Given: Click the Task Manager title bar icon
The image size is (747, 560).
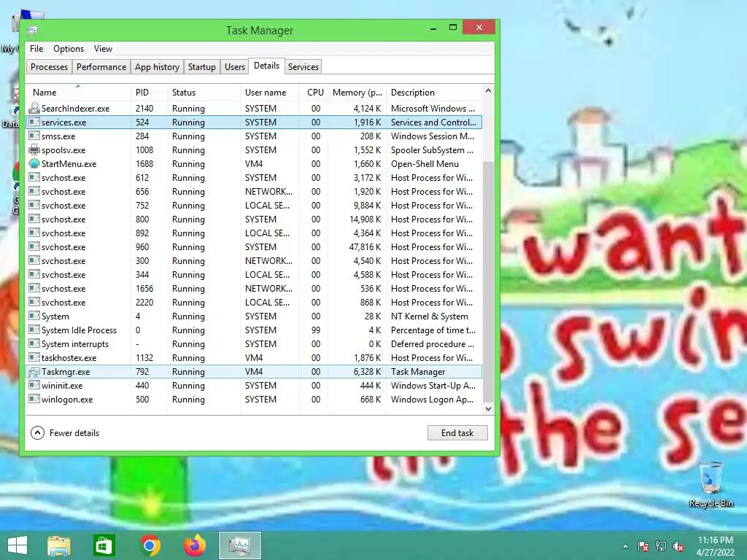Looking at the screenshot, I should [x=32, y=31].
